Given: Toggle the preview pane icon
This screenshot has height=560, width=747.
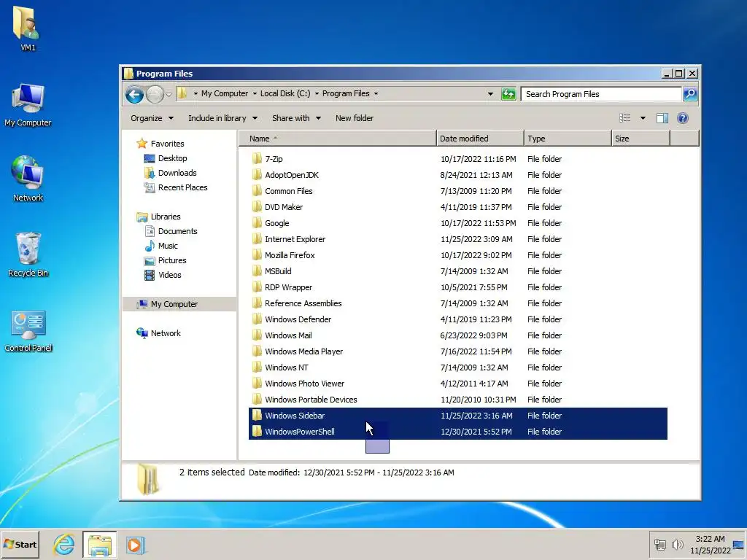Looking at the screenshot, I should point(662,118).
